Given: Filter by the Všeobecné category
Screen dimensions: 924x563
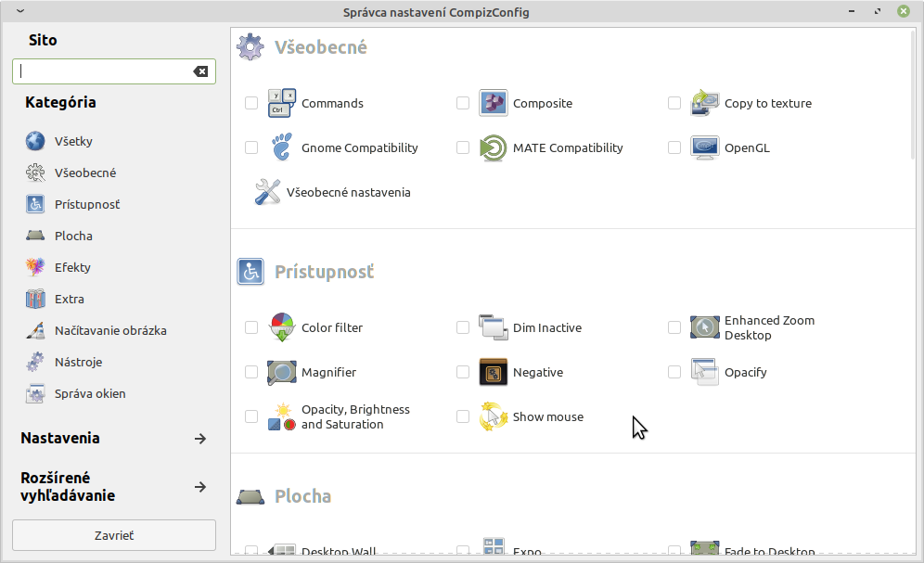Looking at the screenshot, I should coord(85,173).
